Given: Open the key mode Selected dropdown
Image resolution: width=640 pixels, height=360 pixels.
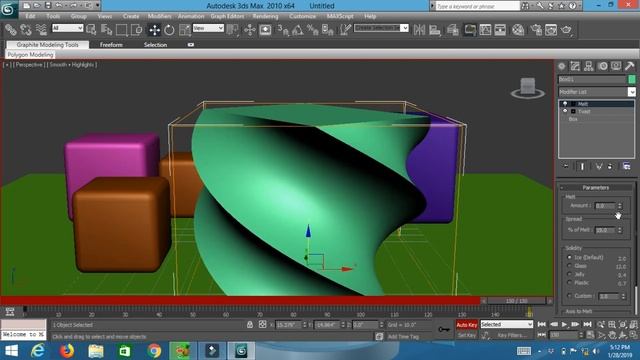Looking at the screenshot, I should point(507,324).
